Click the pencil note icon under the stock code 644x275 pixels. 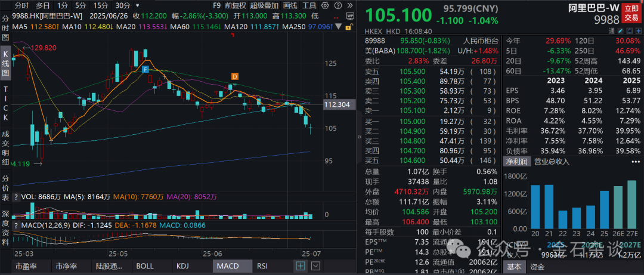621,31
